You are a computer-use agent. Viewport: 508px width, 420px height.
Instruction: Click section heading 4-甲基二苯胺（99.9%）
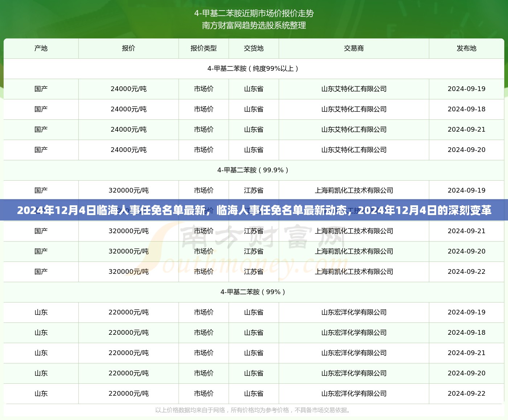[254, 170]
